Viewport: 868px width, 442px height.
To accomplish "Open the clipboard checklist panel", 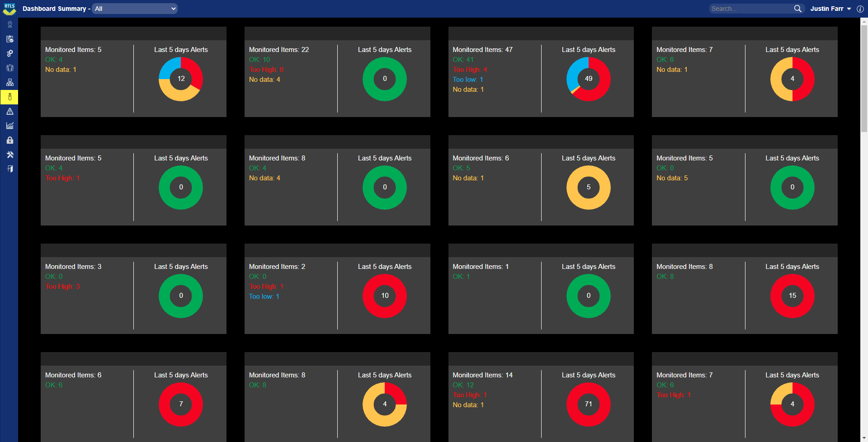I will (x=9, y=39).
